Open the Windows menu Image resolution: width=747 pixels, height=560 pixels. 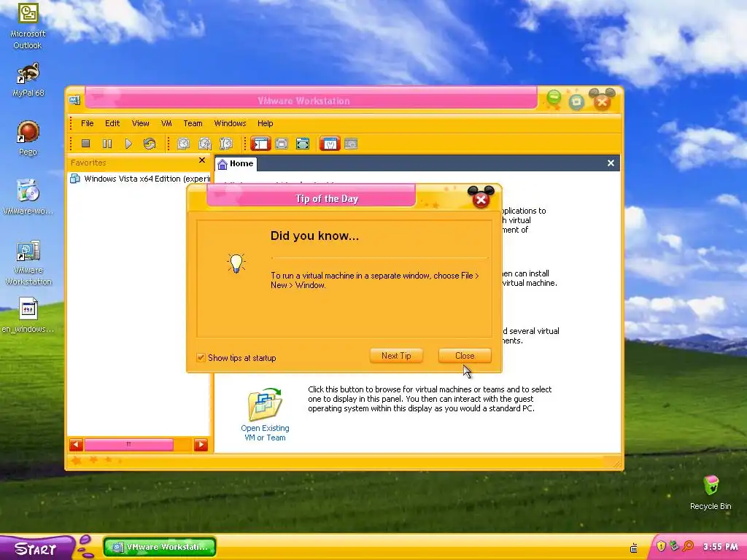pos(230,123)
